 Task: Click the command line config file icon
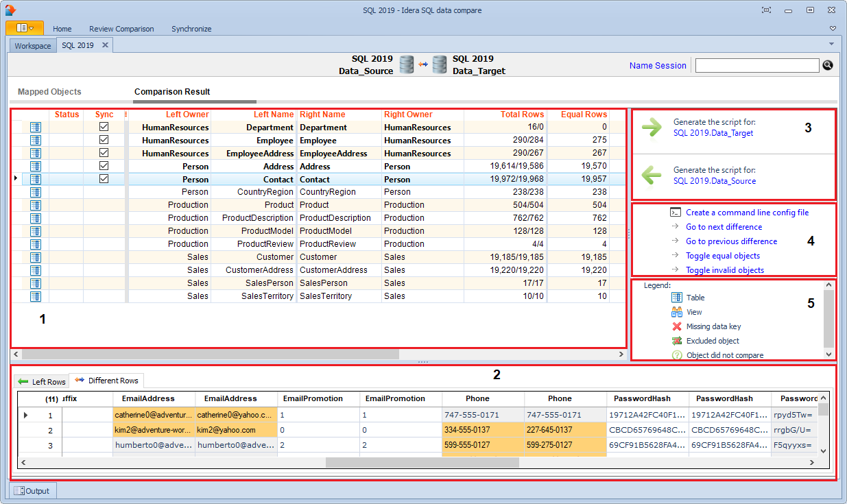(676, 213)
